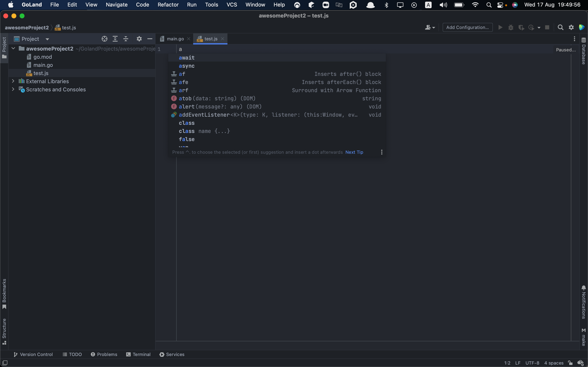This screenshot has width=588, height=367.
Task: Toggle the Bookmarks side panel
Action: 4,294
